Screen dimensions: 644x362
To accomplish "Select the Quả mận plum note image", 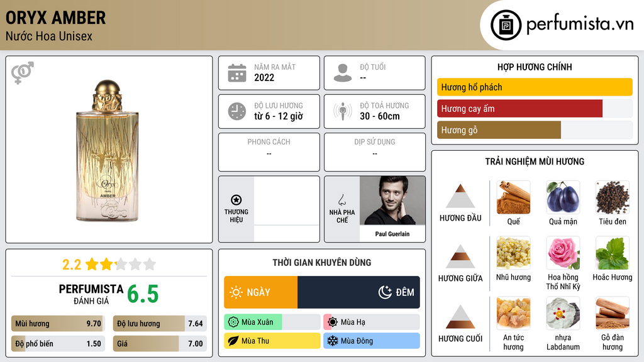I will 563,197.
